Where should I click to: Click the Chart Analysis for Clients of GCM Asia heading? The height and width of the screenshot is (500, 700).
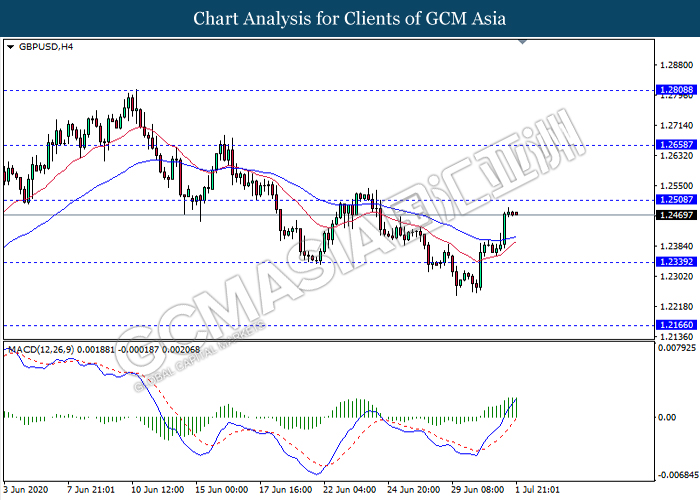tap(350, 19)
